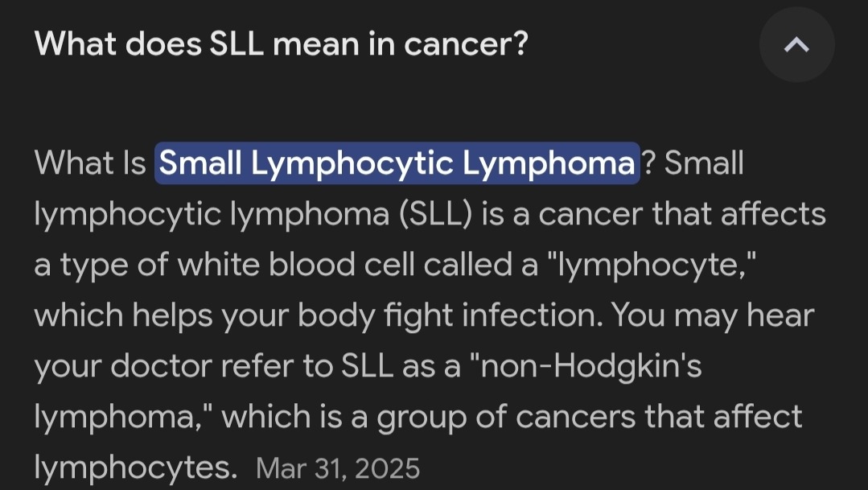The width and height of the screenshot is (868, 490).
Task: Click the word "affects" in the second line
Action: (x=773, y=213)
